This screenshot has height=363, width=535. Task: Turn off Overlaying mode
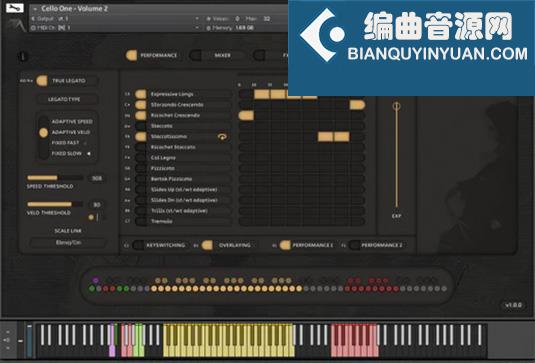click(207, 245)
